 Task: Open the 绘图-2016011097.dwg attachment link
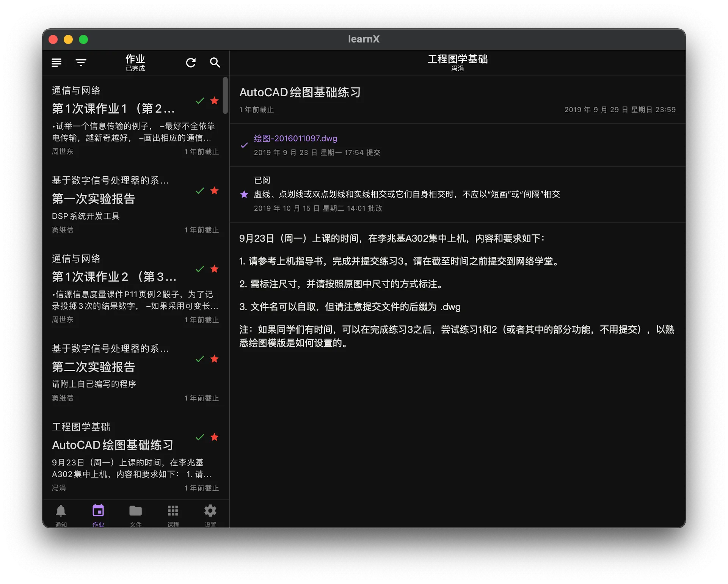click(295, 138)
